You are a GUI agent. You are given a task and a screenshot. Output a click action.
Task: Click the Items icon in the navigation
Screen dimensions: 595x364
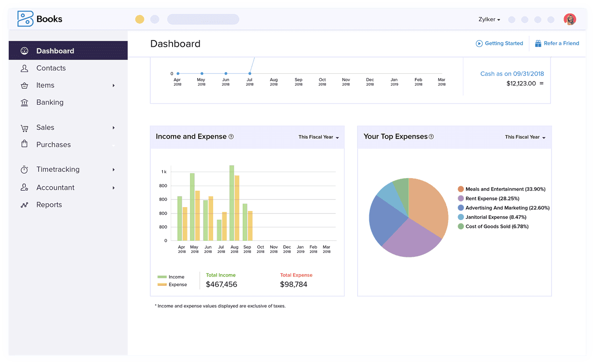click(25, 85)
